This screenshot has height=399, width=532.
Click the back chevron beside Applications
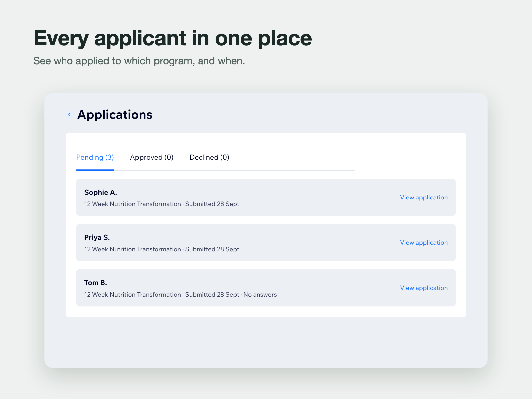click(x=69, y=114)
